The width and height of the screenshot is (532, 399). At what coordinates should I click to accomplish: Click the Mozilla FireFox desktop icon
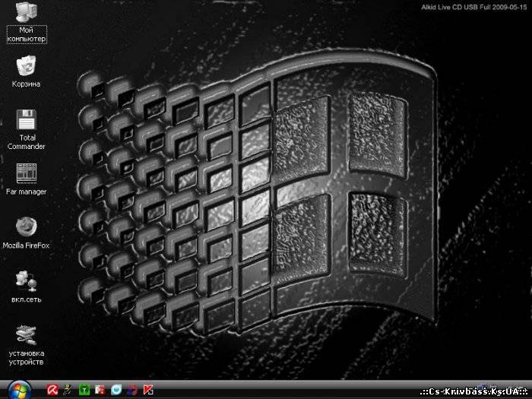[x=26, y=226]
